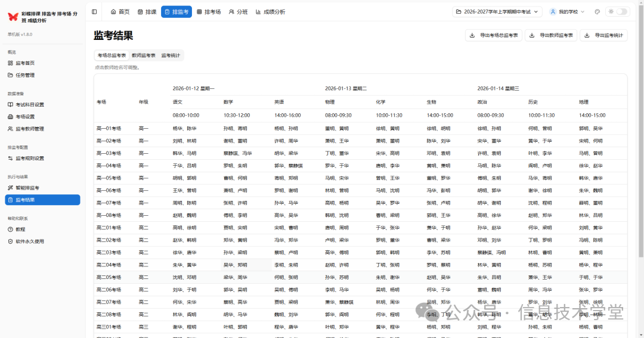Switch to the 排课 module
The width and height of the screenshot is (644, 338).
point(147,12)
